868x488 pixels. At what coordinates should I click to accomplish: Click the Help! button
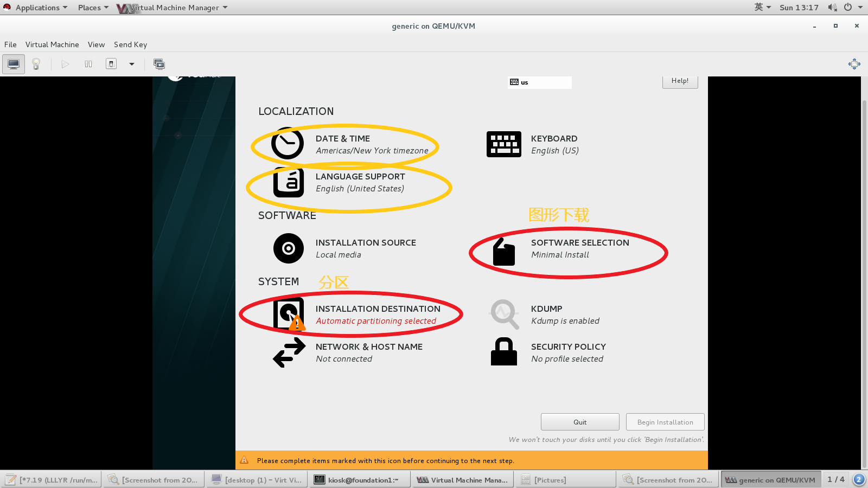(x=680, y=81)
